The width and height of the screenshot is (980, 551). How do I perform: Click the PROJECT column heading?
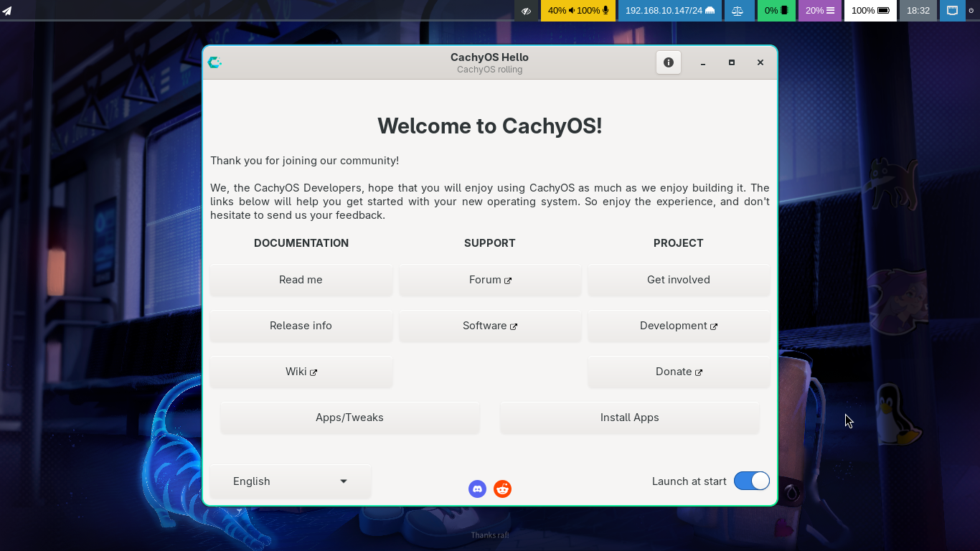679,243
